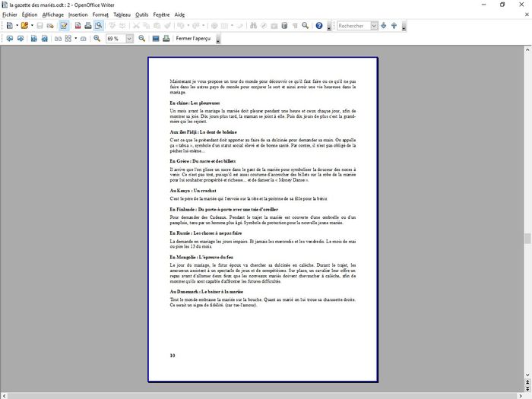Click the Print directly printer icon
Image resolution: width=532 pixels, height=399 pixels.
coord(88,25)
